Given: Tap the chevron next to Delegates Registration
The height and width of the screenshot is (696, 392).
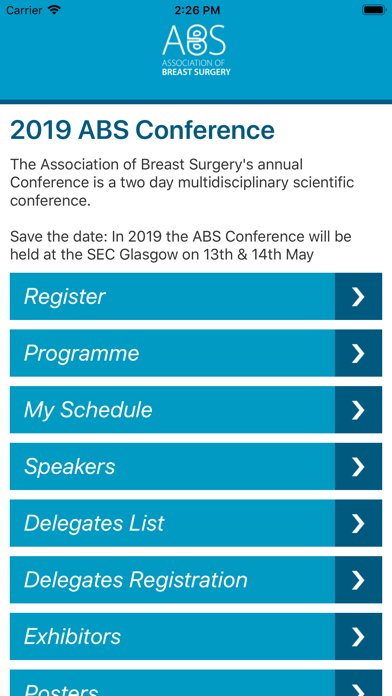Looking at the screenshot, I should click(358, 580).
